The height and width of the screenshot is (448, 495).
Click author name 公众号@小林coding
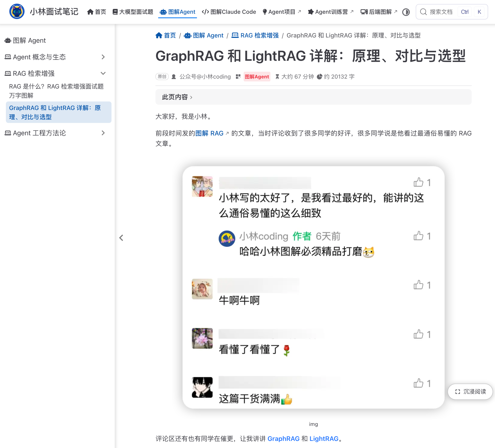click(205, 77)
